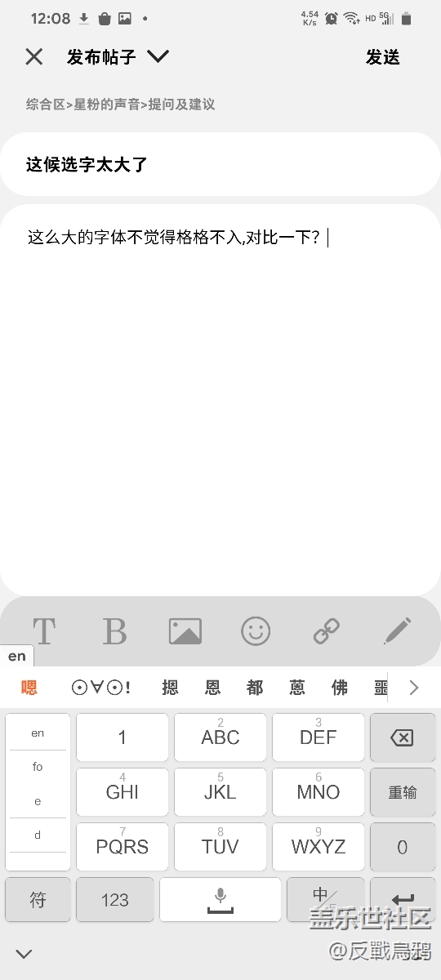The image size is (441, 980).
Task: Switch to the 123 numeric keyboard
Action: pyautogui.click(x=115, y=899)
